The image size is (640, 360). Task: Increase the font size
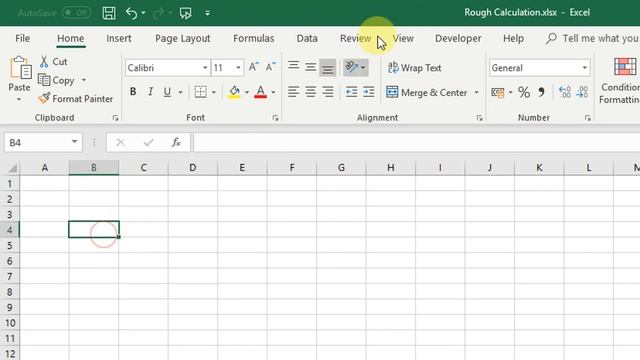tap(253, 67)
